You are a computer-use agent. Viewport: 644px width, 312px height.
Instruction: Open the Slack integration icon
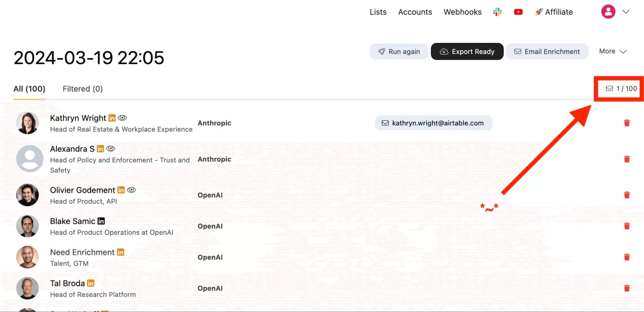pyautogui.click(x=497, y=12)
